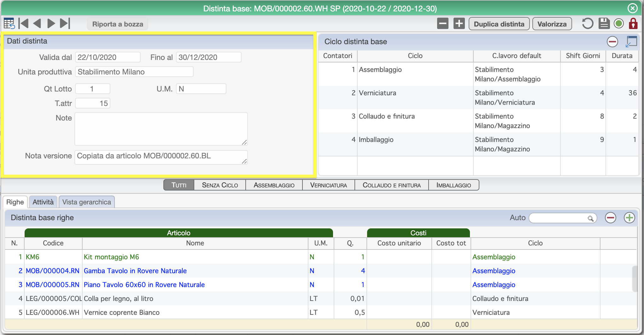Click the Unita produttiva field
Image resolution: width=644 pixels, height=335 pixels.
tap(134, 72)
